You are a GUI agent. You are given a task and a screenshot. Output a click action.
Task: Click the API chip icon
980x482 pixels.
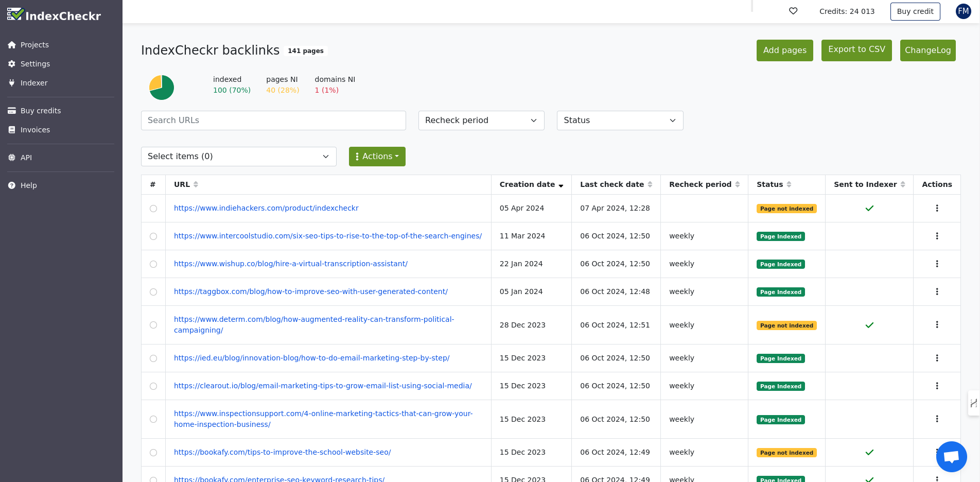coord(12,158)
